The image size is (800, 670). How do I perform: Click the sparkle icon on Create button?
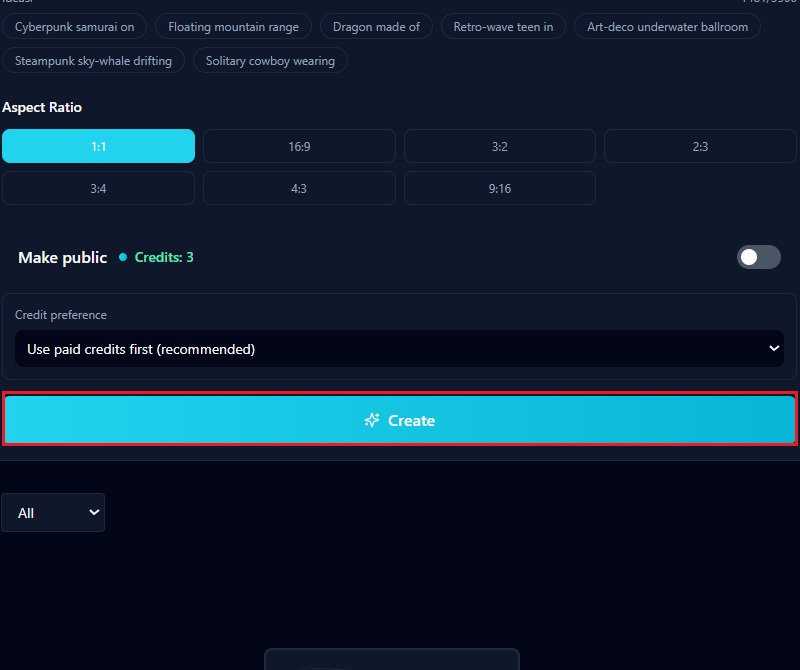(x=372, y=420)
